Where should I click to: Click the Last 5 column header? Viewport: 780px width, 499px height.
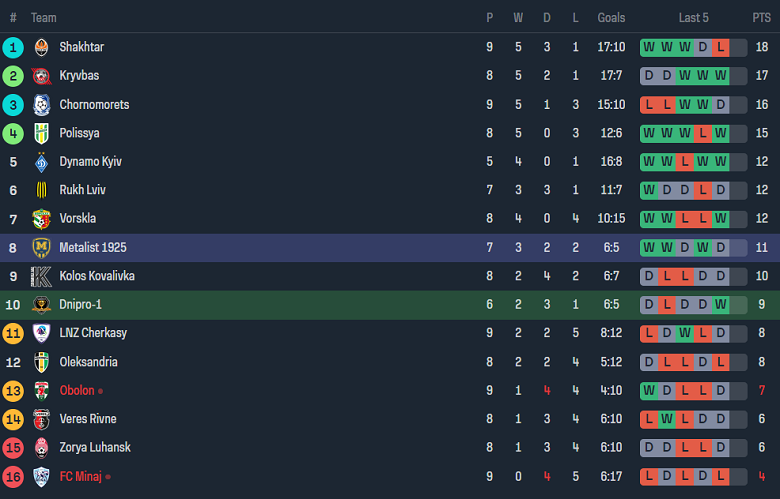693,18
